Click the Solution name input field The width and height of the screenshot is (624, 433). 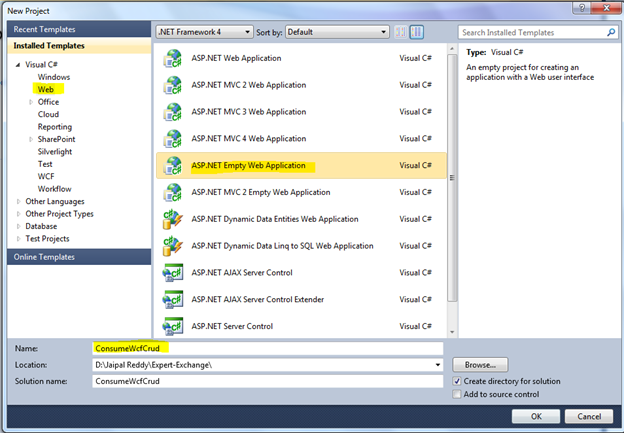(267, 381)
